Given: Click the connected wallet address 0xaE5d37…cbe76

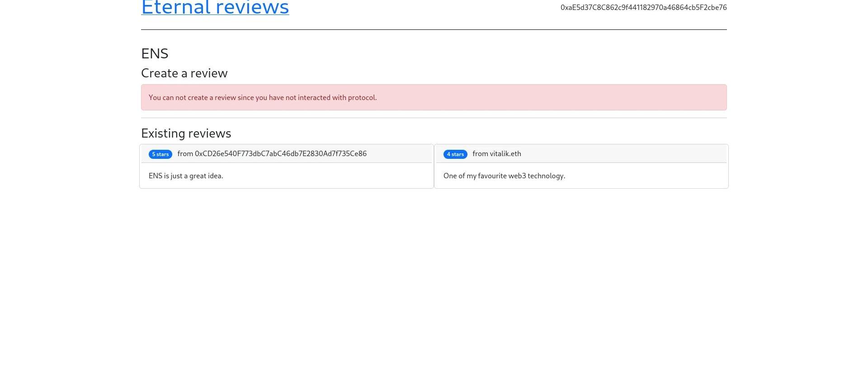Looking at the screenshot, I should pos(643,8).
